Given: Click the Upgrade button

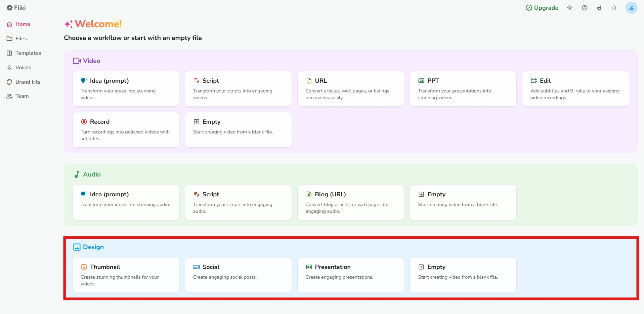Looking at the screenshot, I should point(542,8).
